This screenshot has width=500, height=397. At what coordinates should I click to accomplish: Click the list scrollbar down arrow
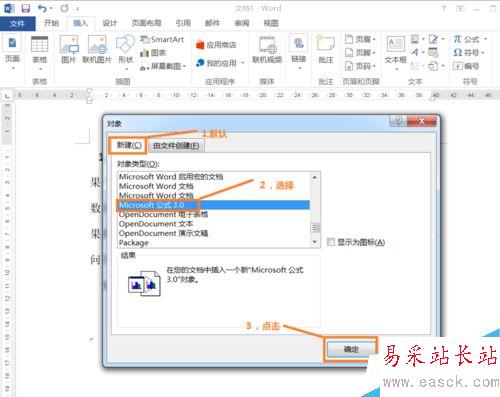click(x=315, y=242)
